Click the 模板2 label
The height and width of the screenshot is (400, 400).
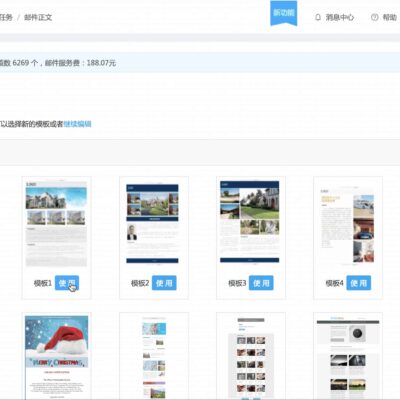coord(140,283)
